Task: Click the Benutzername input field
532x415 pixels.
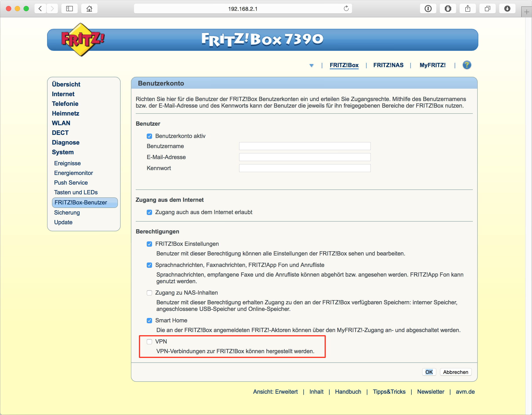Action: click(x=305, y=146)
